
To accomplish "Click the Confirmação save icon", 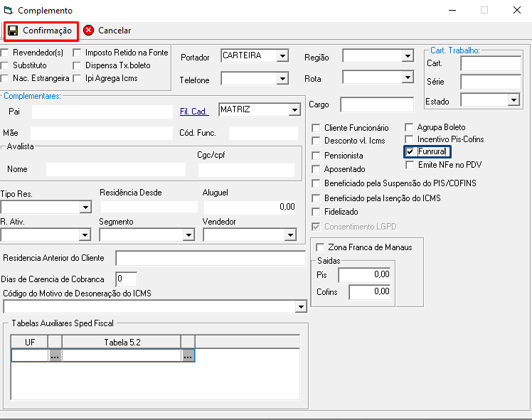I will coord(13,31).
